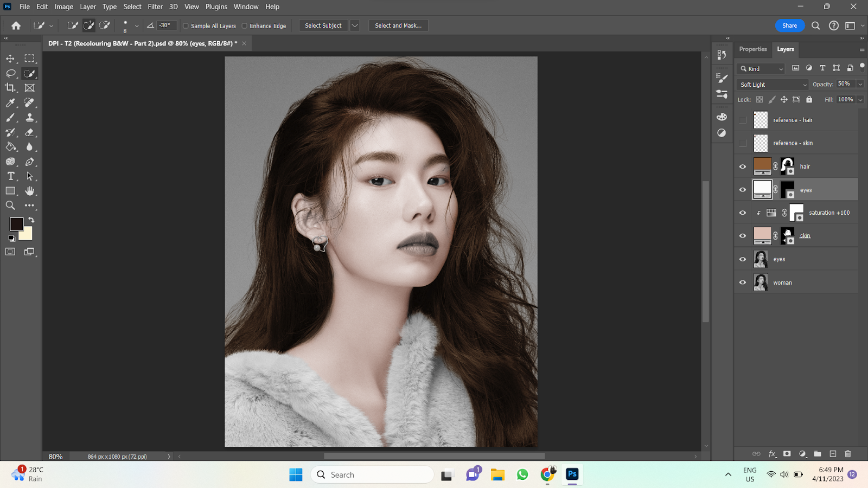
Task: Click the Select and Mask button
Action: pyautogui.click(x=398, y=25)
